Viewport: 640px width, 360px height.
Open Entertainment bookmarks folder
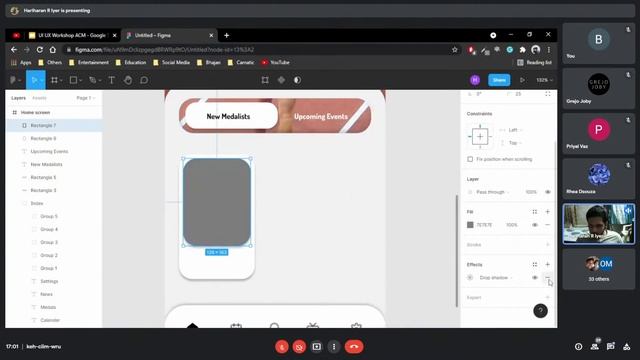pos(89,62)
